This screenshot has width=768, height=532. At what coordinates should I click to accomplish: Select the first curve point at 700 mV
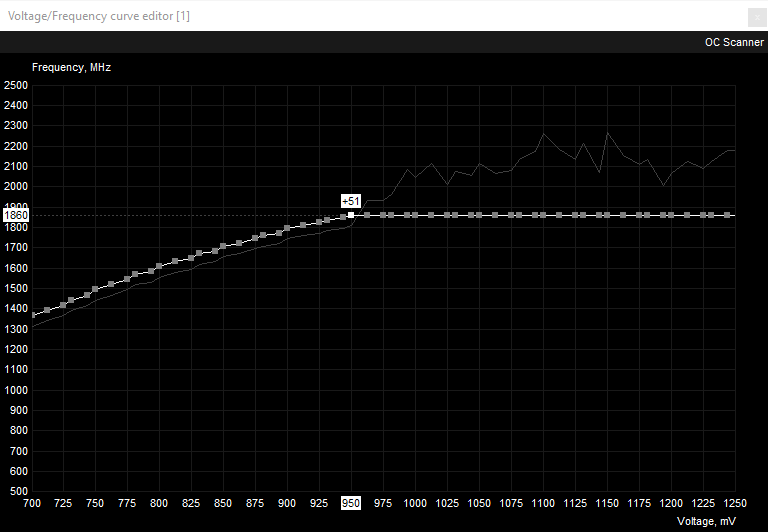coord(33,315)
